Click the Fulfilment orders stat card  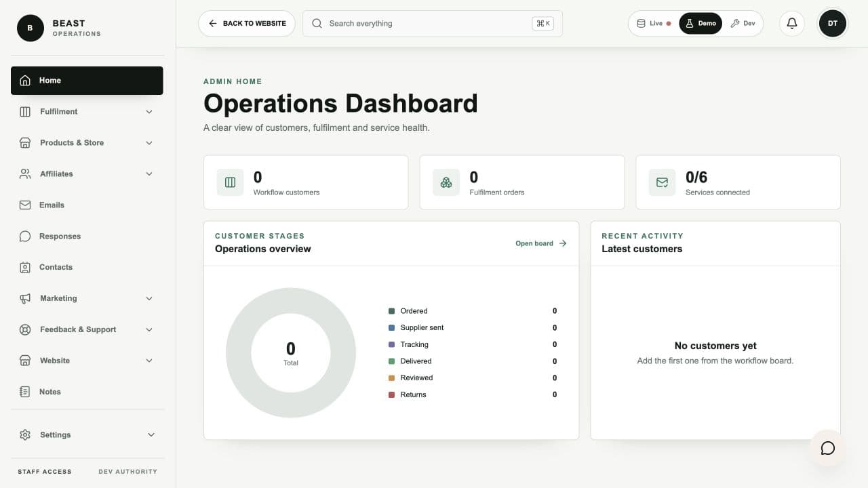(522, 182)
